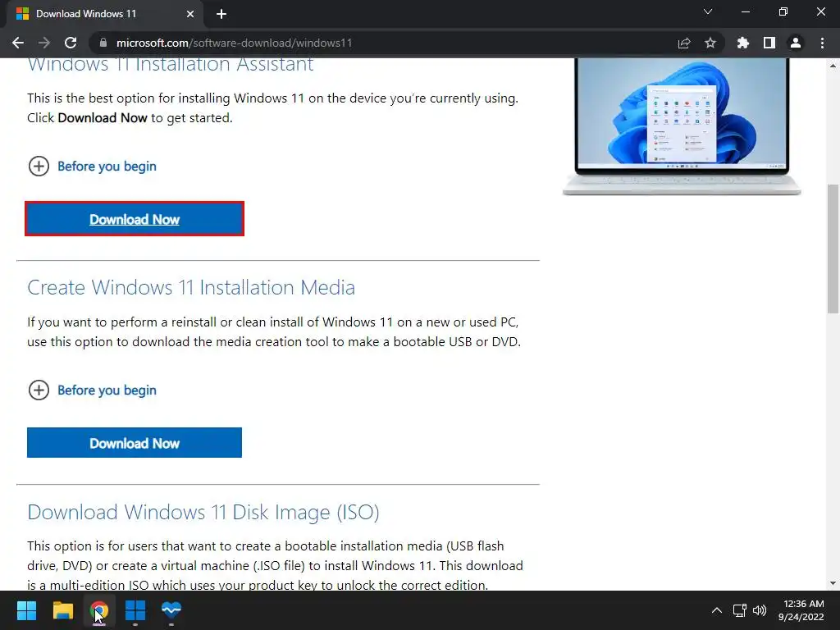Go back to the previous page

18,43
